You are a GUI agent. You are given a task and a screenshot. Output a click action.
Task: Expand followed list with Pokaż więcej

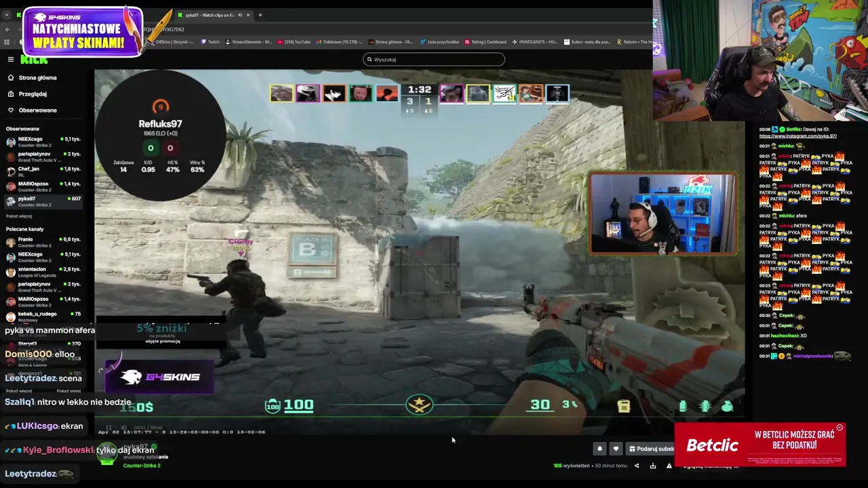pos(19,216)
